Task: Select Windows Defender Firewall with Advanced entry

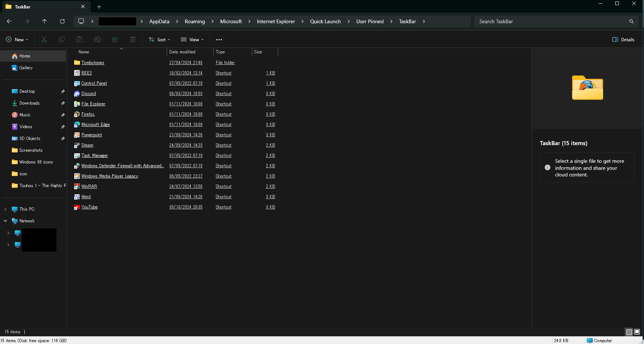Action: pyautogui.click(x=122, y=166)
